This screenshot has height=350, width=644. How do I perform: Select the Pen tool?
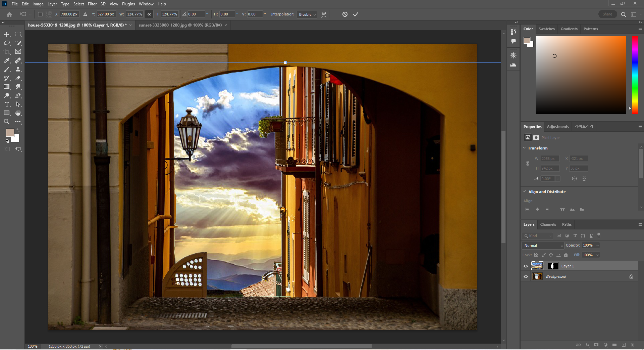tap(18, 95)
